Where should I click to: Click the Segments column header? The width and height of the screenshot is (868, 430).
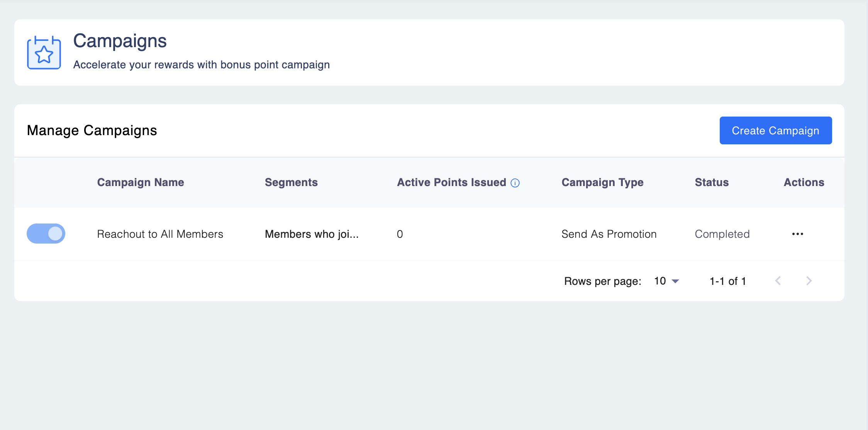click(291, 182)
